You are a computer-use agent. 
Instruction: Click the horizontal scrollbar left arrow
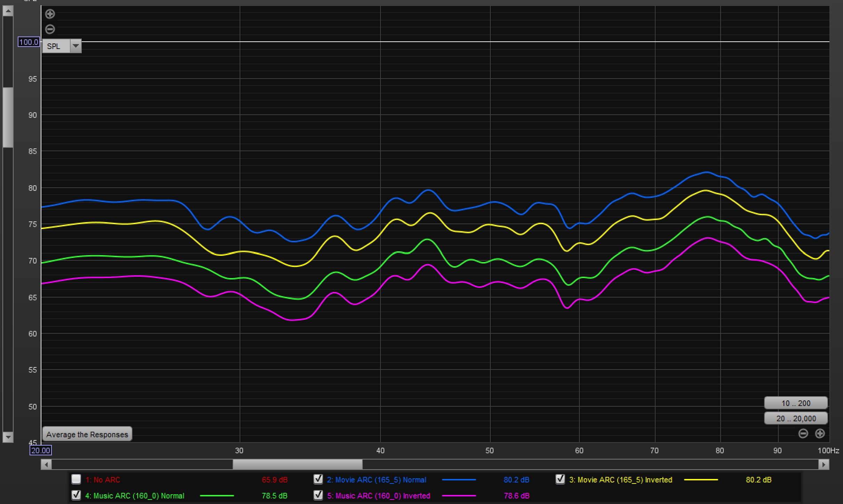pos(46,464)
